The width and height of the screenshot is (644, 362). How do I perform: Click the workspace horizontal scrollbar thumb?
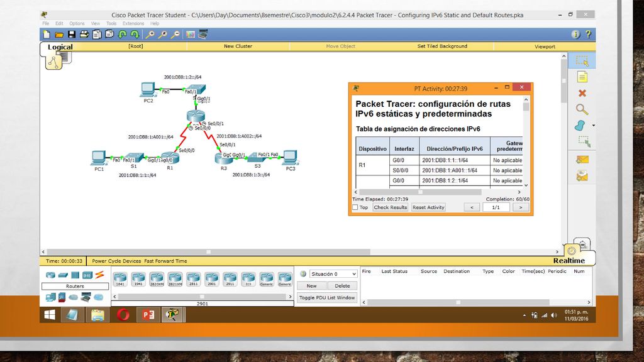click(x=209, y=252)
